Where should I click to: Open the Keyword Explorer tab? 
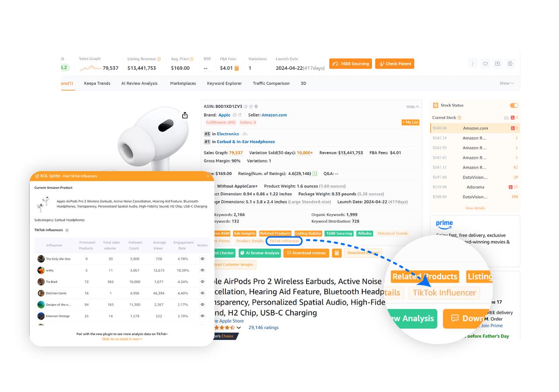(x=224, y=83)
